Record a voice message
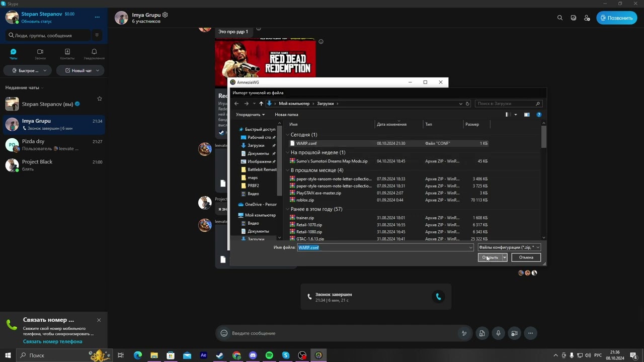The image size is (644, 362). (498, 333)
